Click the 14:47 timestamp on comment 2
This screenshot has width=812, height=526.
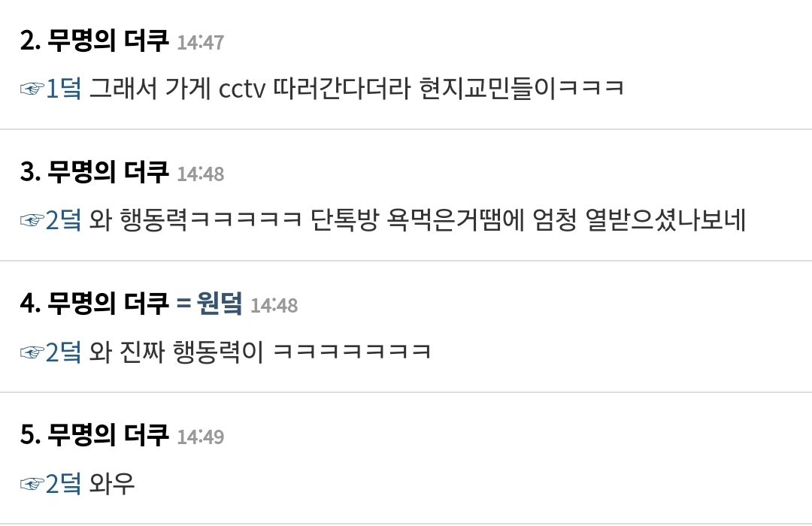(201, 42)
